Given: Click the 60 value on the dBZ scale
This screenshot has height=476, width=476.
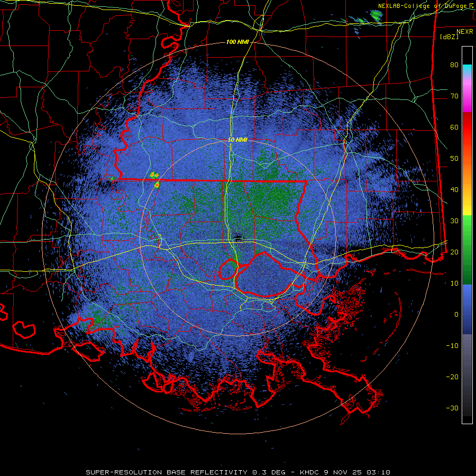Looking at the screenshot, I should (x=454, y=127).
